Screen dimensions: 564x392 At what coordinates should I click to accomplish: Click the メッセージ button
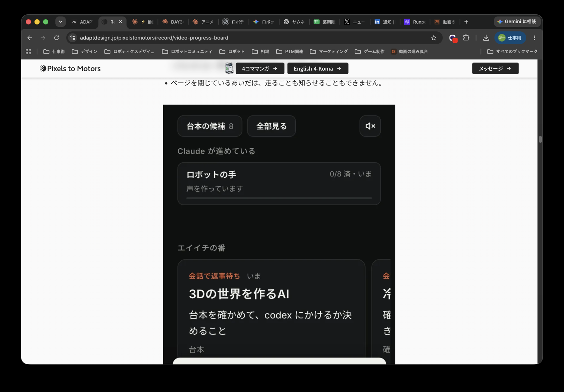(495, 68)
